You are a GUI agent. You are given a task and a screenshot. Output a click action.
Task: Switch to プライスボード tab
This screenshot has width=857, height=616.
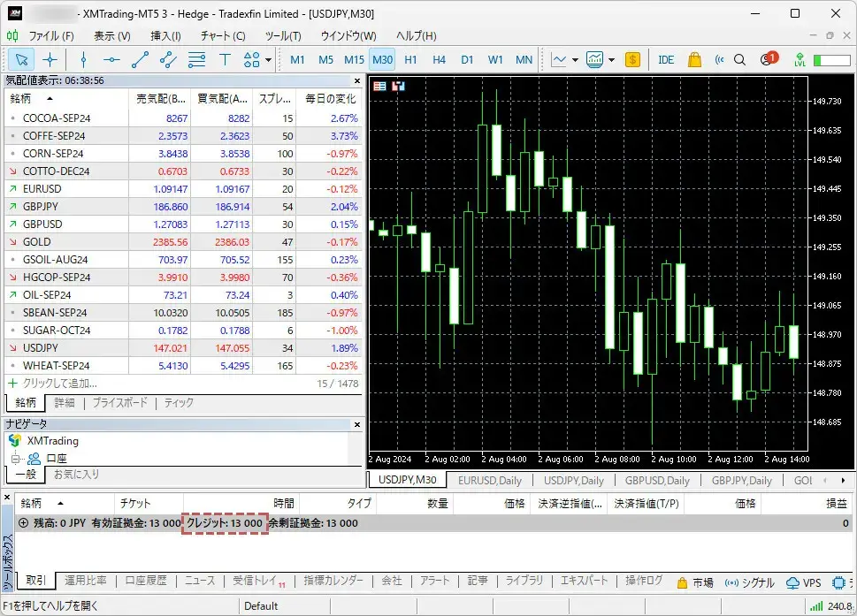coord(120,403)
